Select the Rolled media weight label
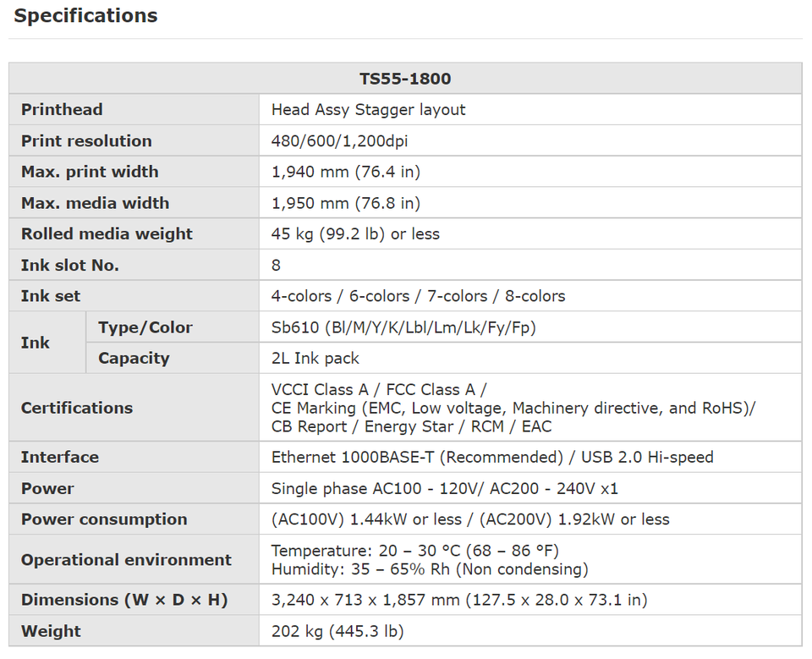The height and width of the screenshot is (659, 812). [107, 234]
